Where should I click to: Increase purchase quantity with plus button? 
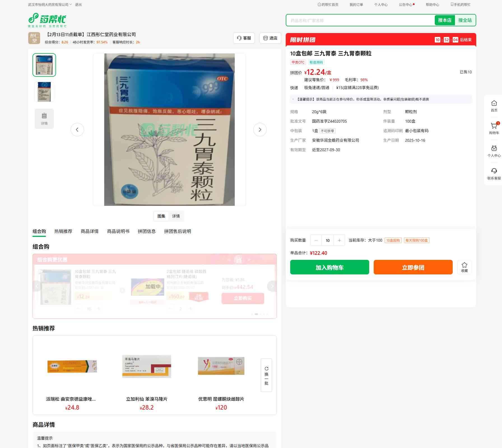[339, 240]
